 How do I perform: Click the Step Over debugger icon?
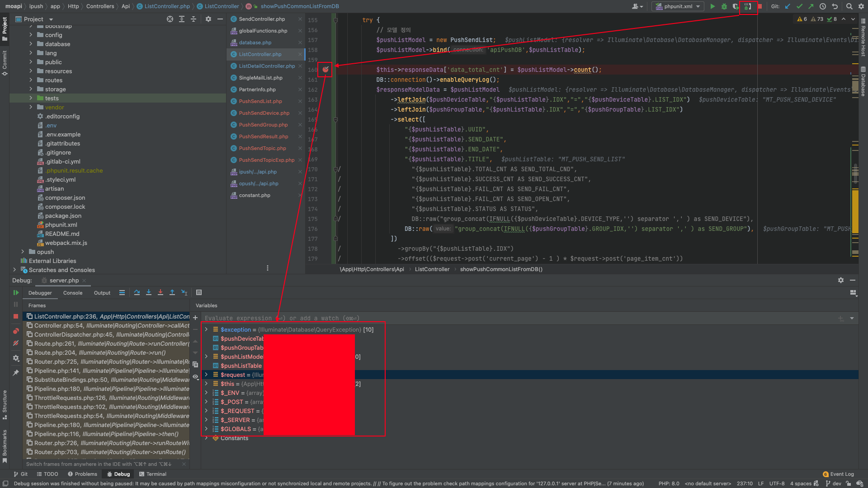[x=137, y=293]
